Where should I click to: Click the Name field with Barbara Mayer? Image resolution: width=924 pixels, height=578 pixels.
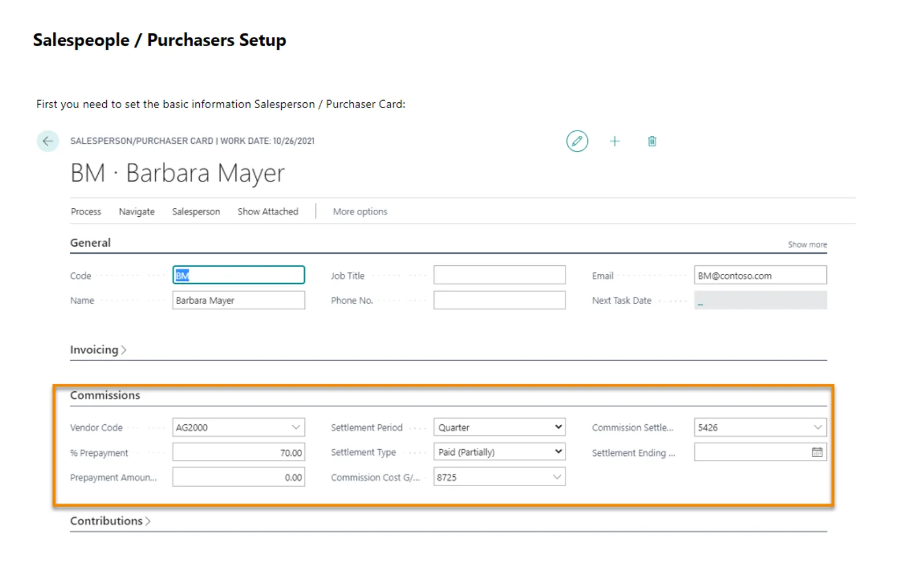tap(239, 301)
